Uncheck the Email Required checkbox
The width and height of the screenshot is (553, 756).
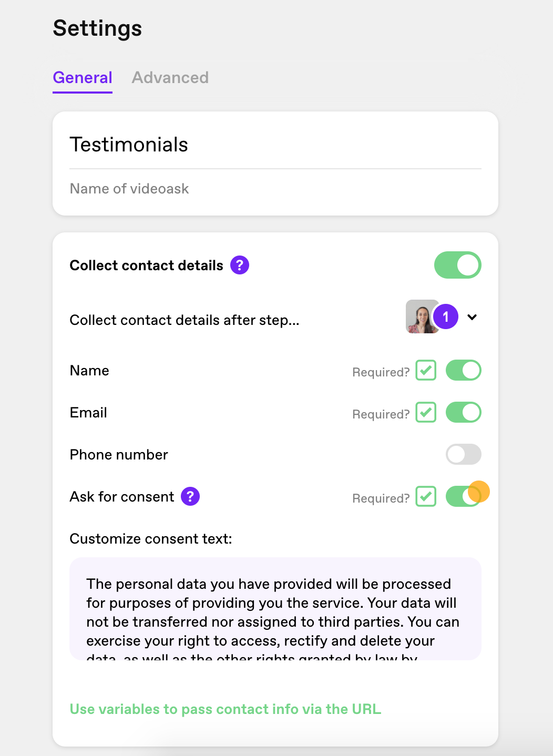(x=426, y=412)
